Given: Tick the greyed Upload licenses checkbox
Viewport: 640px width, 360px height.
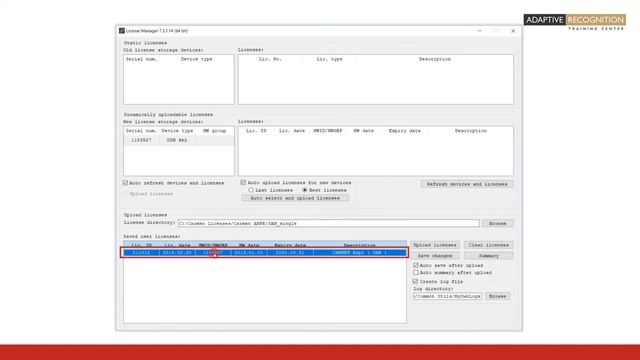Looking at the screenshot, I should [126, 194].
